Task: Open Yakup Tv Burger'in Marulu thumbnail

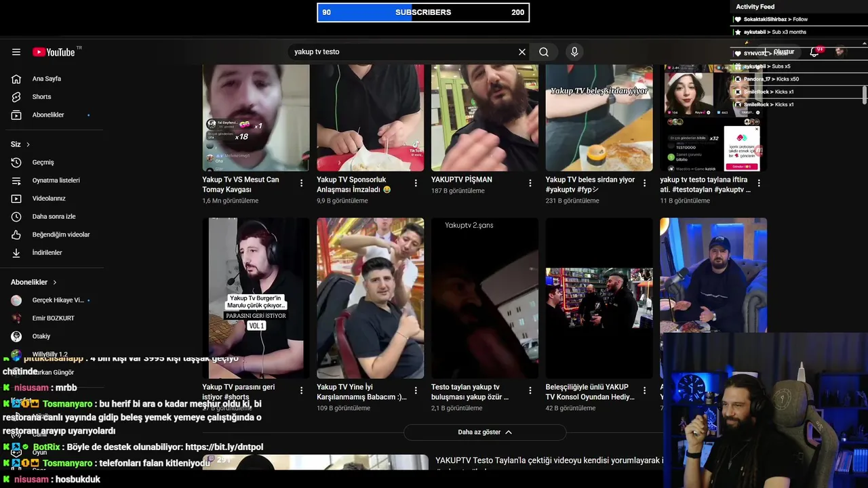Action: tap(256, 298)
